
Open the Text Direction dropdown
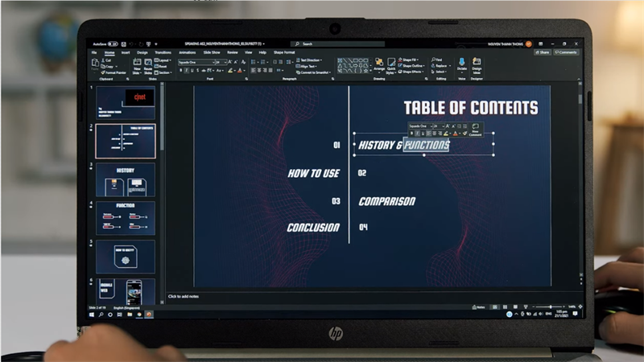click(309, 60)
